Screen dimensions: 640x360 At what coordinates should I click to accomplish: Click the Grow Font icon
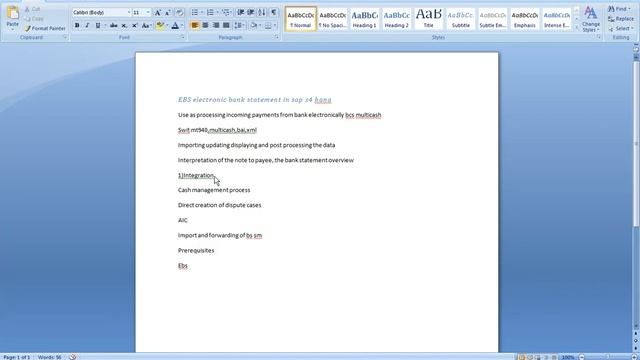click(x=158, y=13)
